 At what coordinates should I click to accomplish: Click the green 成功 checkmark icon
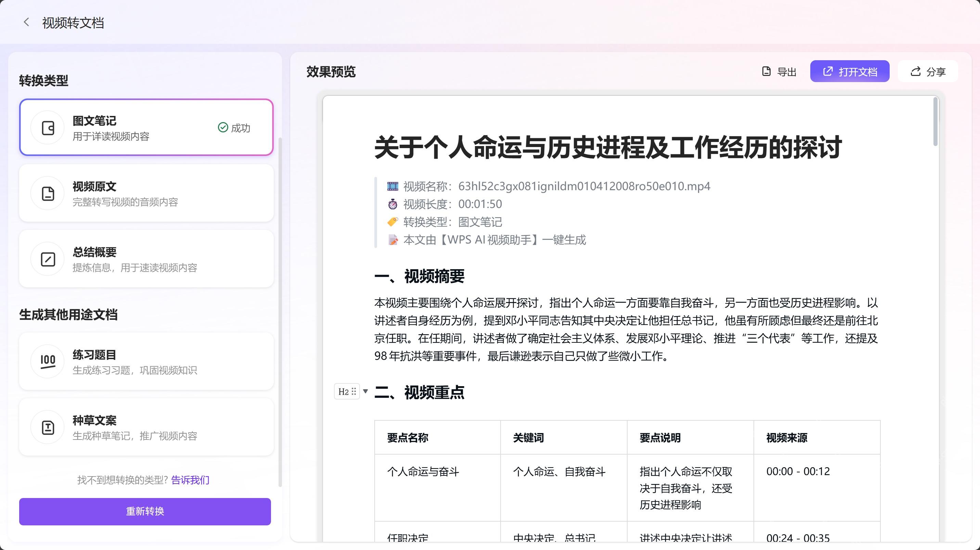click(222, 128)
